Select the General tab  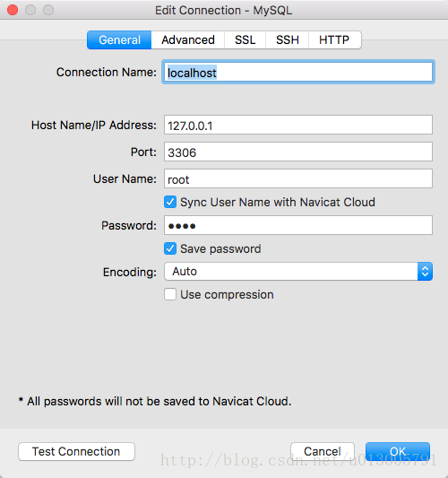(119, 40)
